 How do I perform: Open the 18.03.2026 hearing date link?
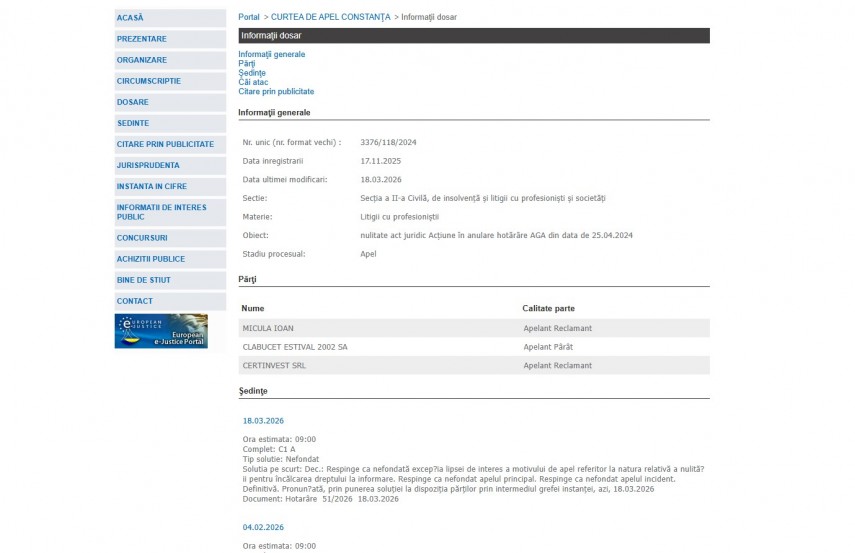[263, 421]
